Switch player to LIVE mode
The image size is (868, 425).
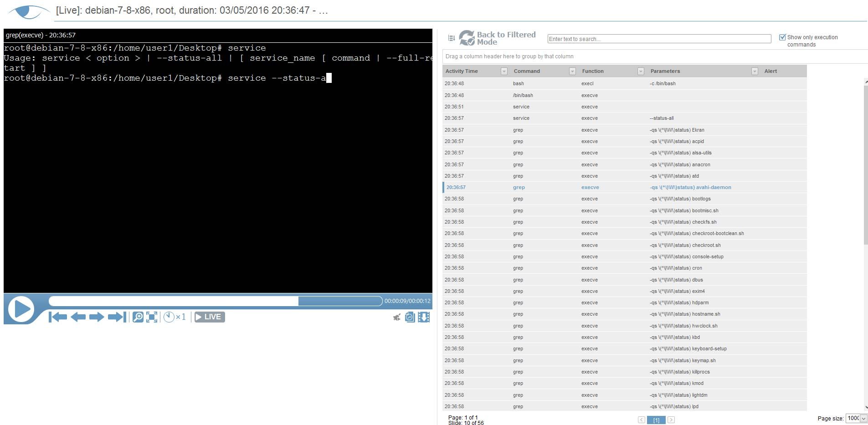click(210, 317)
